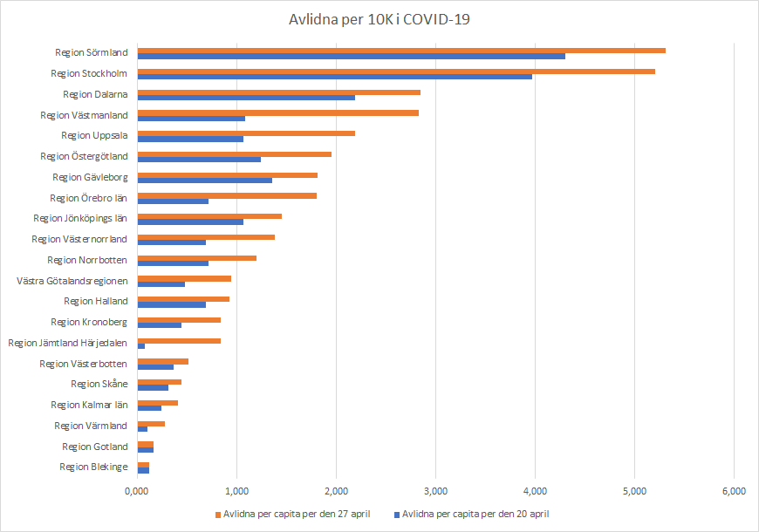Click the blue bar for Region Halland
The width and height of the screenshot is (759, 532).
[x=171, y=304]
